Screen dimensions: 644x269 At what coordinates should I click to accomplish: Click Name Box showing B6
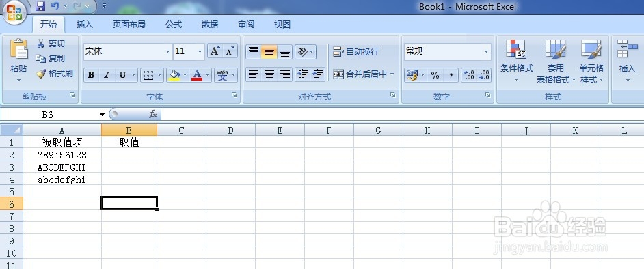click(x=48, y=115)
